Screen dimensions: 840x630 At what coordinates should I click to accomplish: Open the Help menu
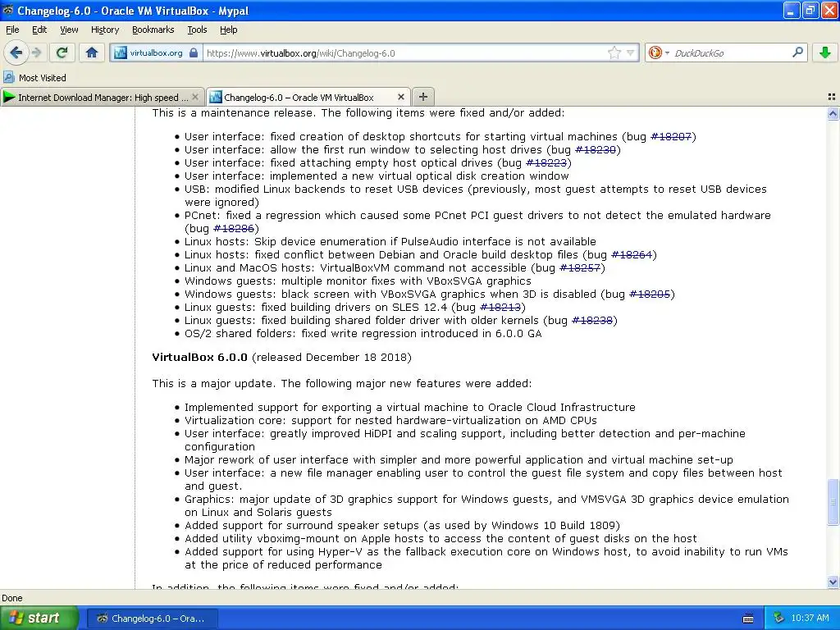(229, 30)
